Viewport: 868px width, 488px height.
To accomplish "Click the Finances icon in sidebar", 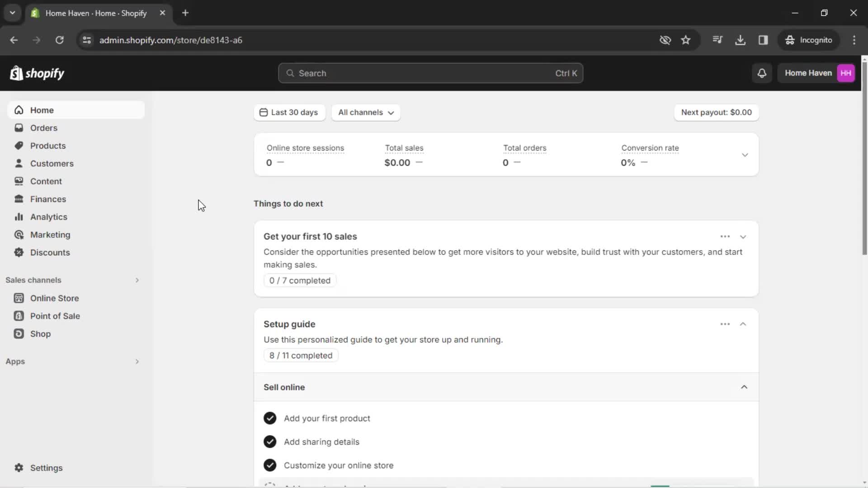I will click(x=19, y=198).
